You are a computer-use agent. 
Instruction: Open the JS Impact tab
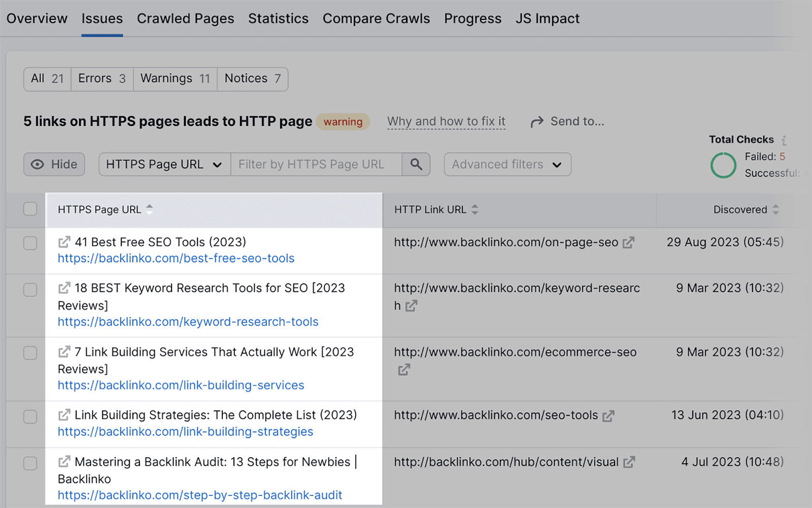point(547,18)
